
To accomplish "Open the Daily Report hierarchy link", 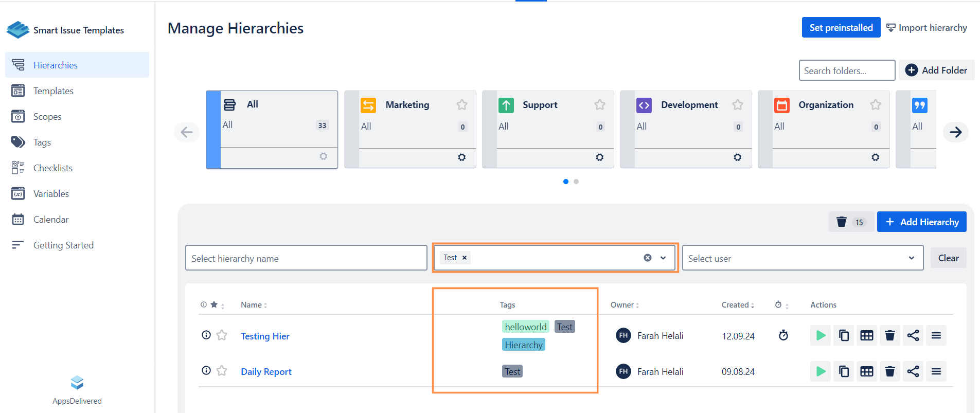I will [266, 372].
